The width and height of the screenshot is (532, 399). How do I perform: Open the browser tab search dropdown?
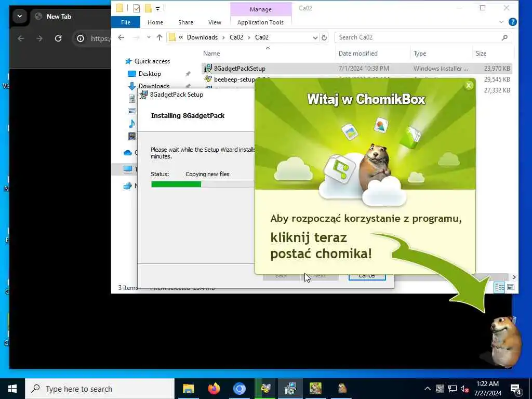point(20,16)
